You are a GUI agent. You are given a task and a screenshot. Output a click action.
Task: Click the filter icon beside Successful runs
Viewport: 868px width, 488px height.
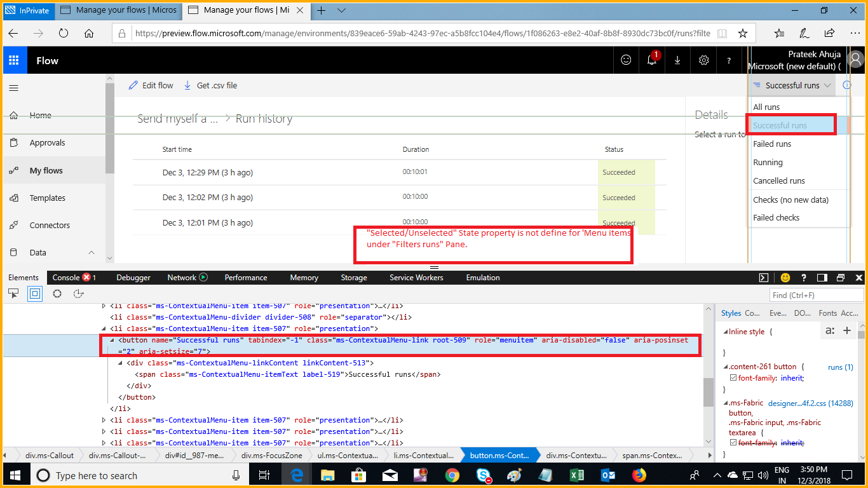pos(756,85)
